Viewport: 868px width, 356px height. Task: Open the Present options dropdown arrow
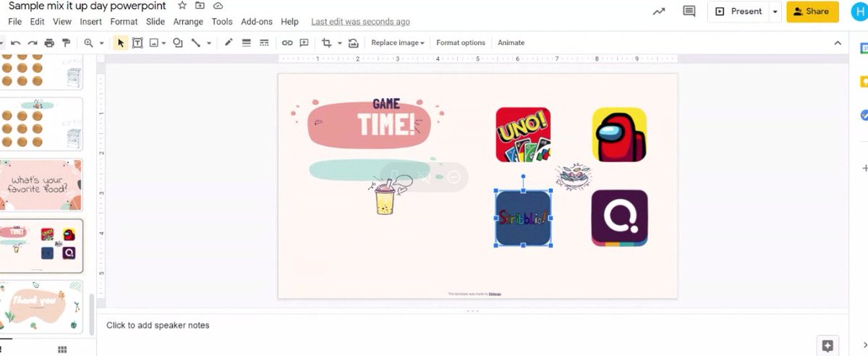point(775,12)
